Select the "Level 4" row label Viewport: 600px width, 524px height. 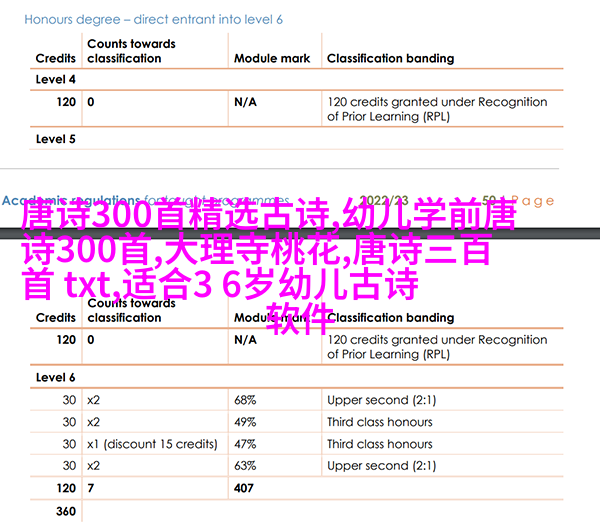pos(55,79)
